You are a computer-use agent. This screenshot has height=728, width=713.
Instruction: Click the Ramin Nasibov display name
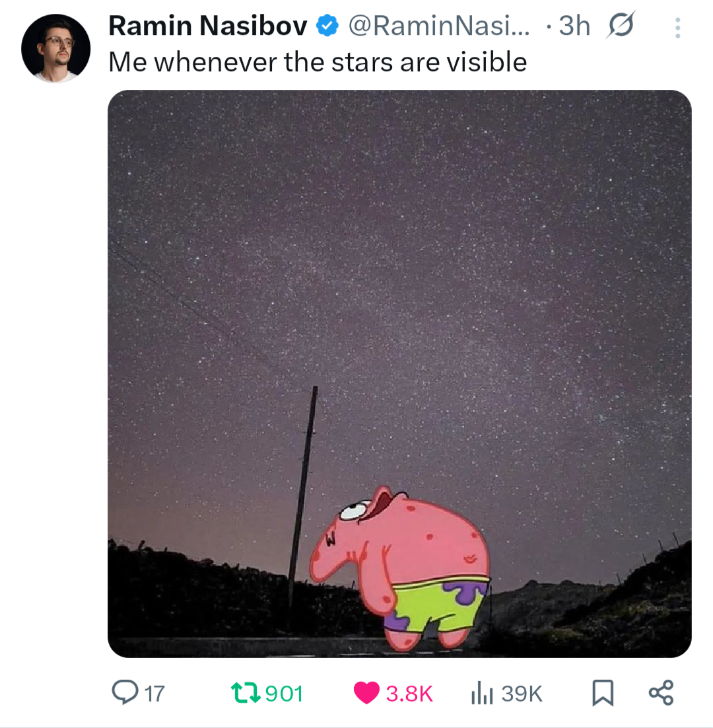[x=207, y=26]
